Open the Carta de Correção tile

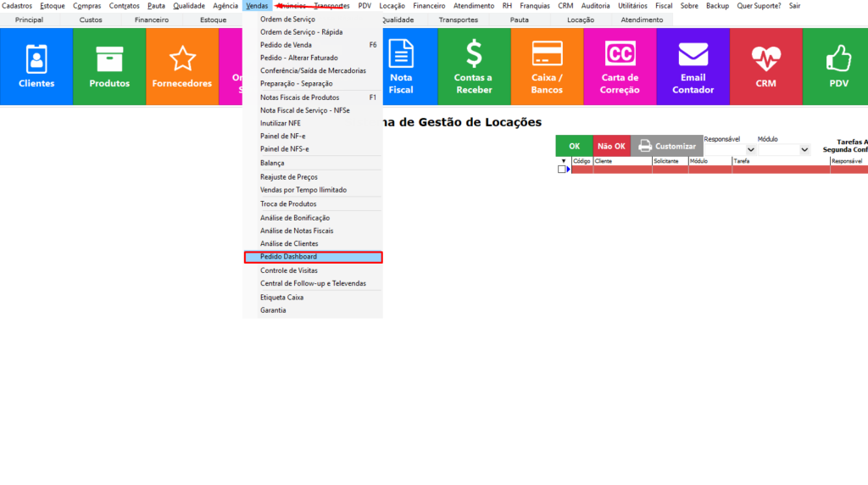coord(620,66)
